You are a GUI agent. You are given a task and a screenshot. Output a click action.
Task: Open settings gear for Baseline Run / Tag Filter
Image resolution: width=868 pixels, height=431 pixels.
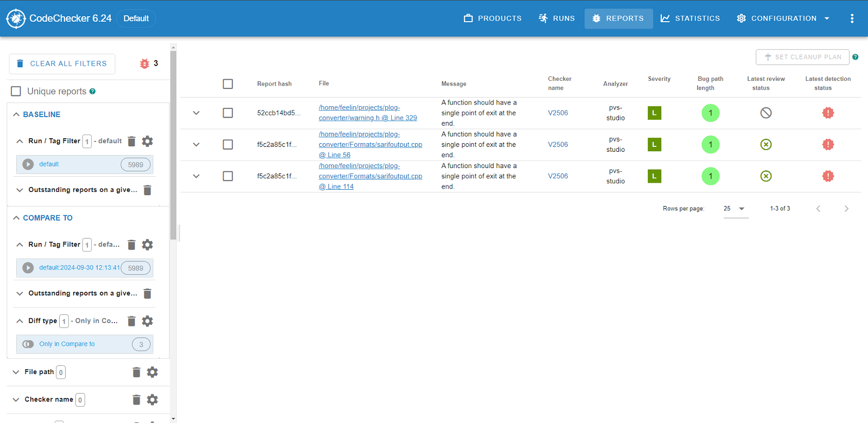click(148, 141)
